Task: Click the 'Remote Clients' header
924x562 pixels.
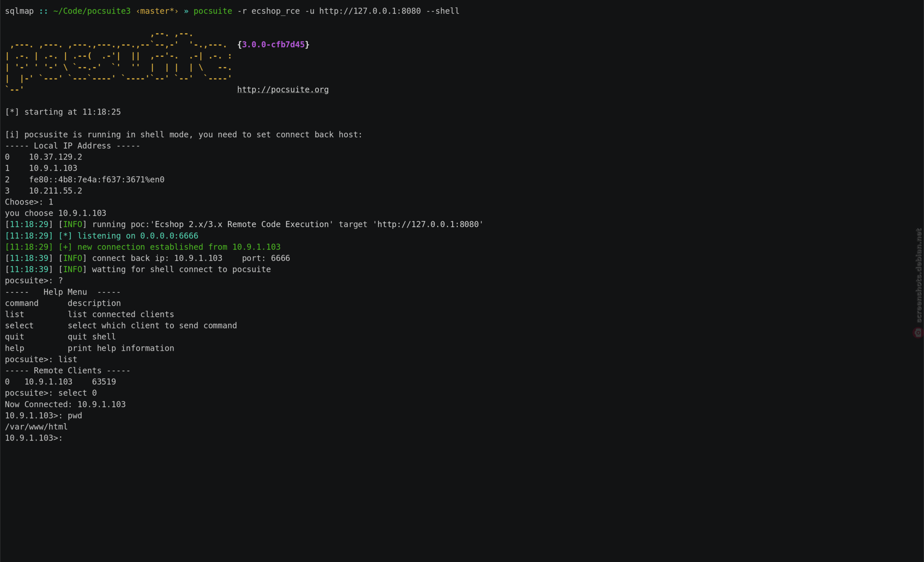Action: click(67, 371)
